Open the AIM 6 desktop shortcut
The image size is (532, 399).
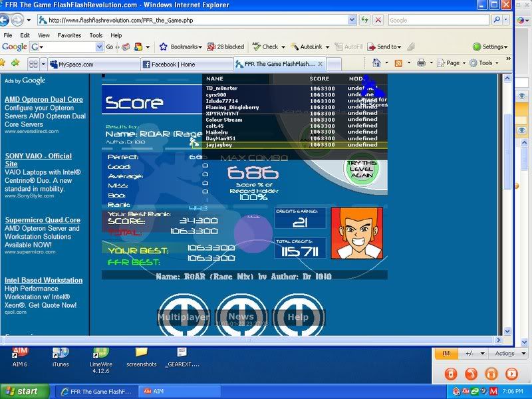coord(20,356)
